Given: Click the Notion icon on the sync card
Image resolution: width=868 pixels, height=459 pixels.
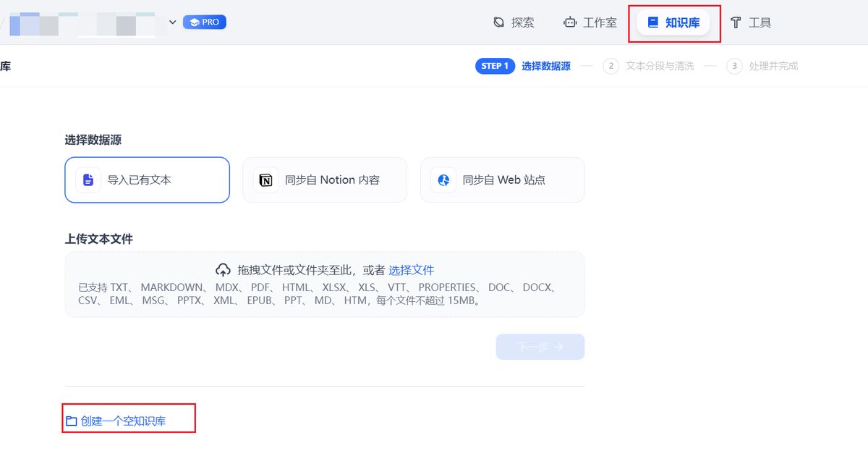Looking at the screenshot, I should coord(265,180).
